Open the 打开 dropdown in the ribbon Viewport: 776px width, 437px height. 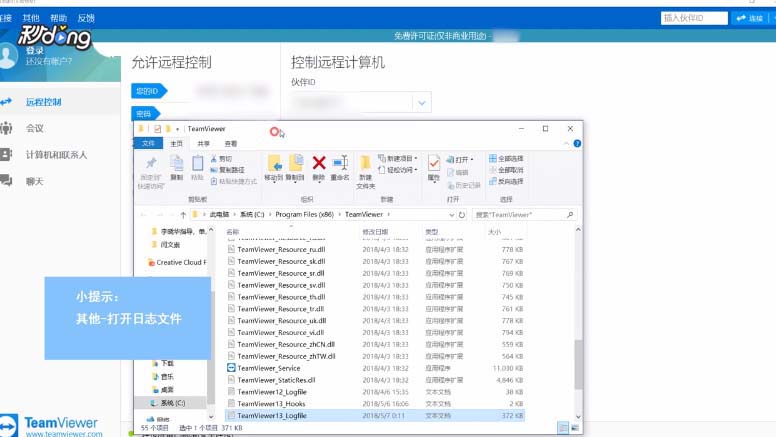tap(460, 159)
